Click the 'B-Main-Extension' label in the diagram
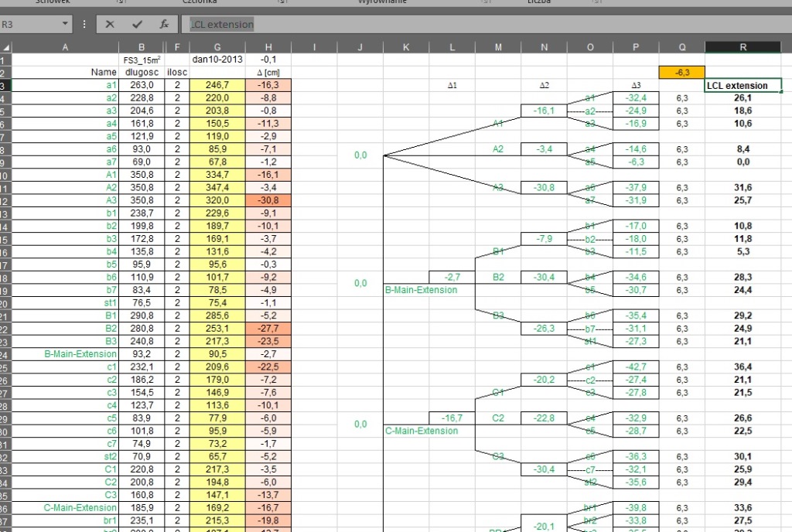The height and width of the screenshot is (532, 792). pos(422,290)
